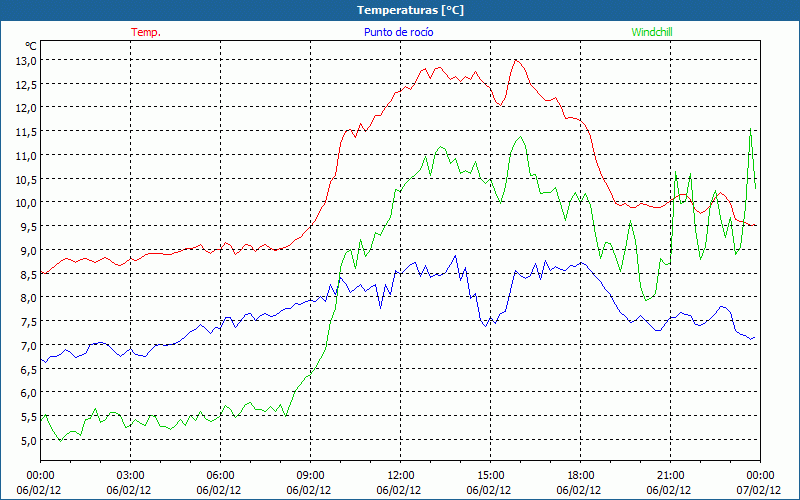Click the 18:00 time axis label
The image size is (800, 500).
[581, 475]
